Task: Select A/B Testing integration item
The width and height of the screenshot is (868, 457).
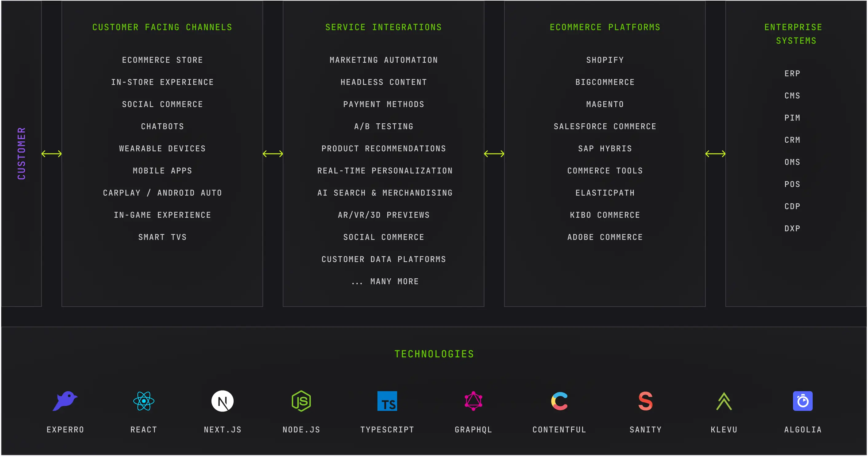Action: [x=384, y=126]
